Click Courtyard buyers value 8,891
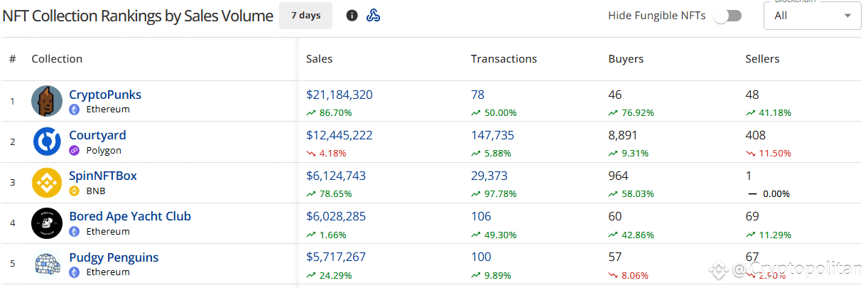The height and width of the screenshot is (288, 868). coord(623,135)
